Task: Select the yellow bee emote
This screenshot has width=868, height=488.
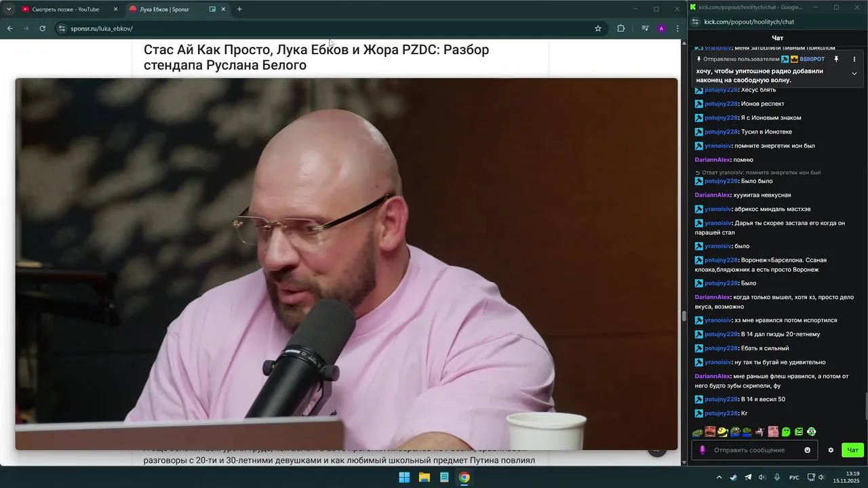Action: point(723,432)
